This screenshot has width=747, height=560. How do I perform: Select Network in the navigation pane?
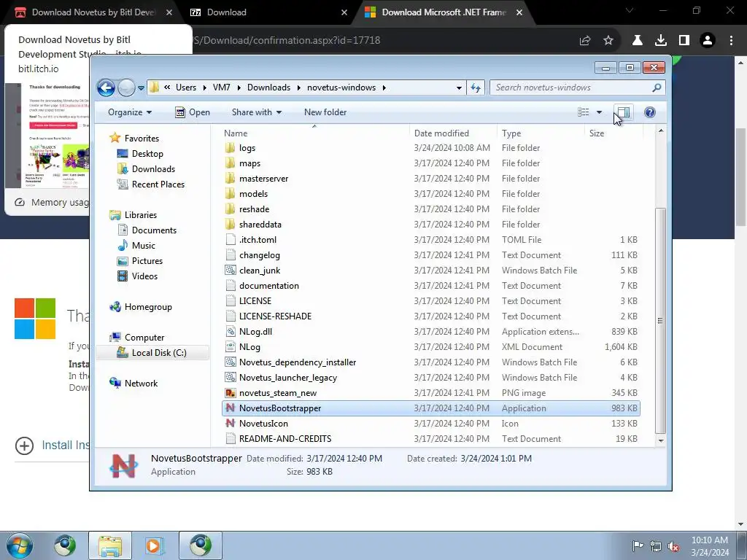click(x=141, y=384)
